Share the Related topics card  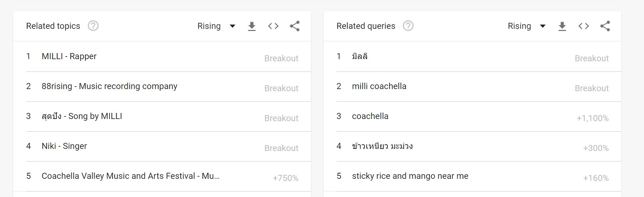[295, 26]
